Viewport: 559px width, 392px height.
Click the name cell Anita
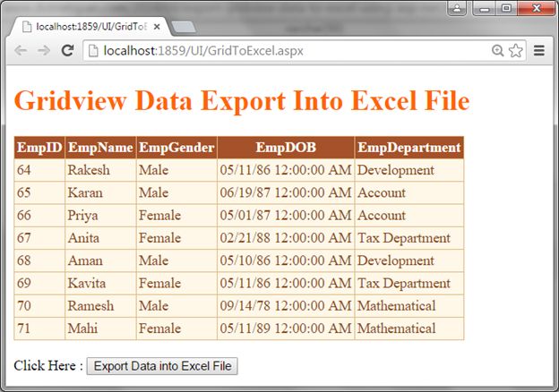click(100, 238)
